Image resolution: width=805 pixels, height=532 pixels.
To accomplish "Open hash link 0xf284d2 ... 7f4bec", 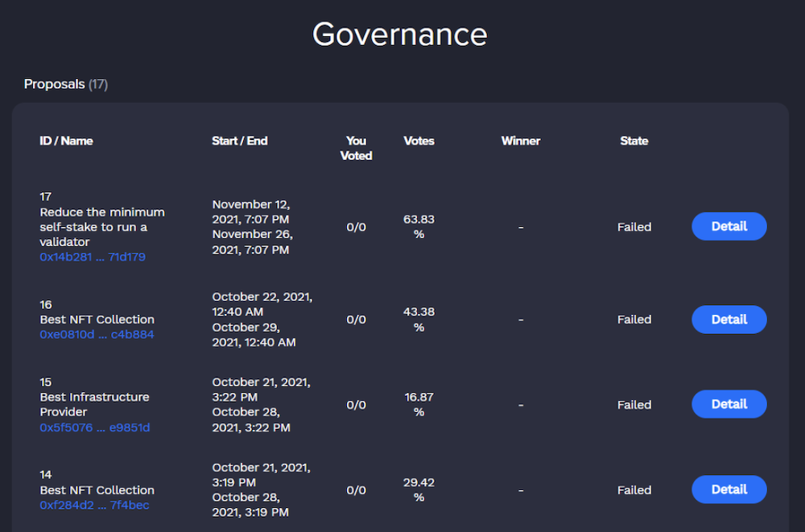I will coord(93,505).
